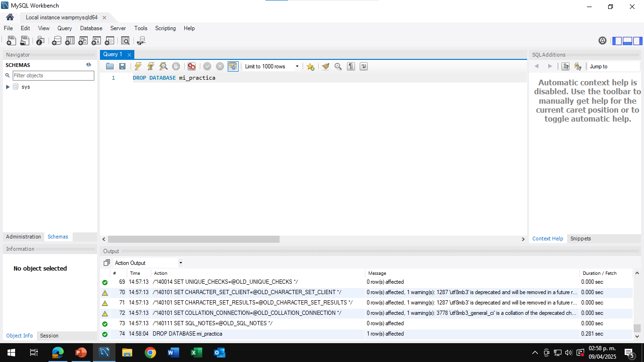The width and height of the screenshot is (644, 362).
Task: Open a SQL script file icon
Action: pos(25,41)
